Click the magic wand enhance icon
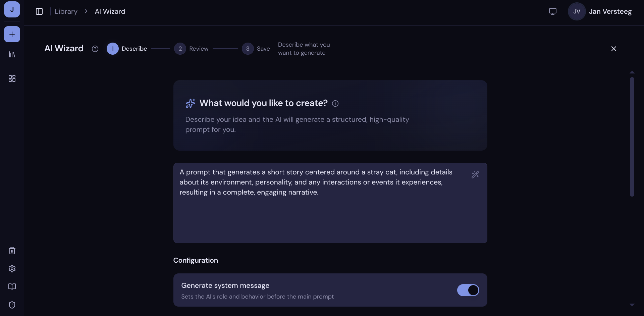The height and width of the screenshot is (316, 644). tap(475, 175)
